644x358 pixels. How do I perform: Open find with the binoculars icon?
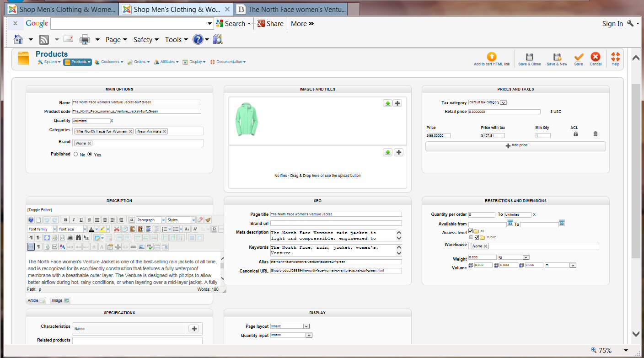78,238
